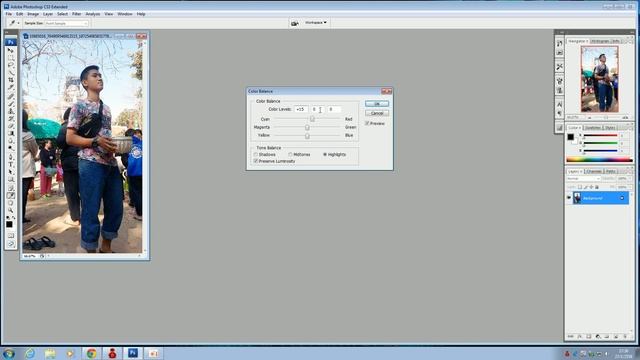
Task: Toggle the Preview checkbox
Action: pyautogui.click(x=367, y=123)
